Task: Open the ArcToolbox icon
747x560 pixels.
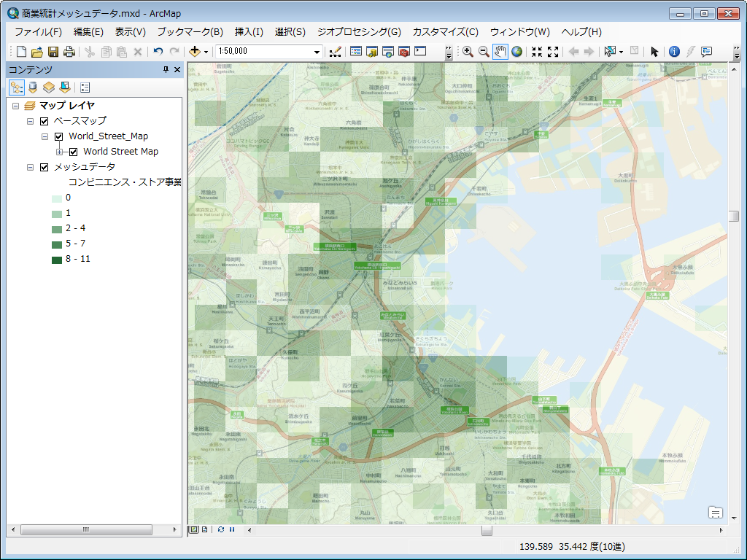Action: tap(404, 52)
